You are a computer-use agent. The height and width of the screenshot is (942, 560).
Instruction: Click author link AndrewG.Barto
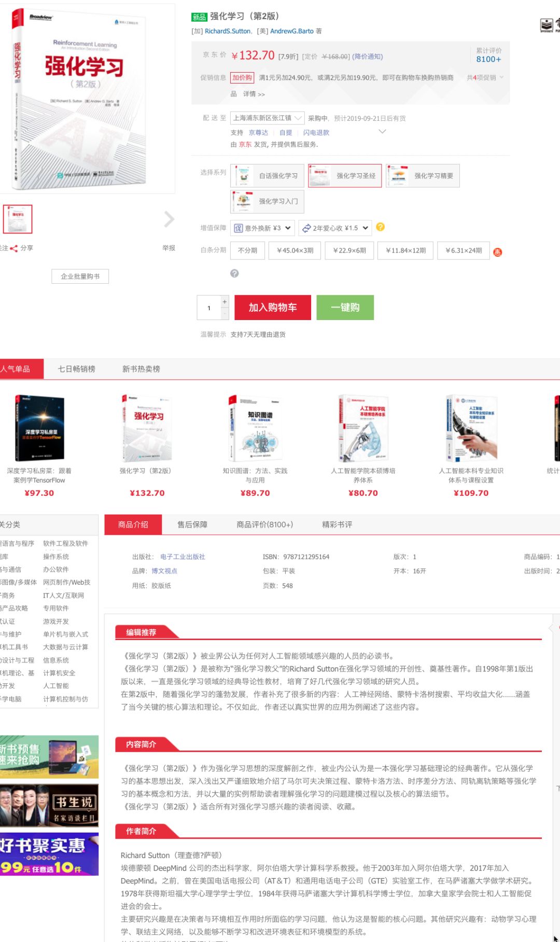click(x=292, y=31)
